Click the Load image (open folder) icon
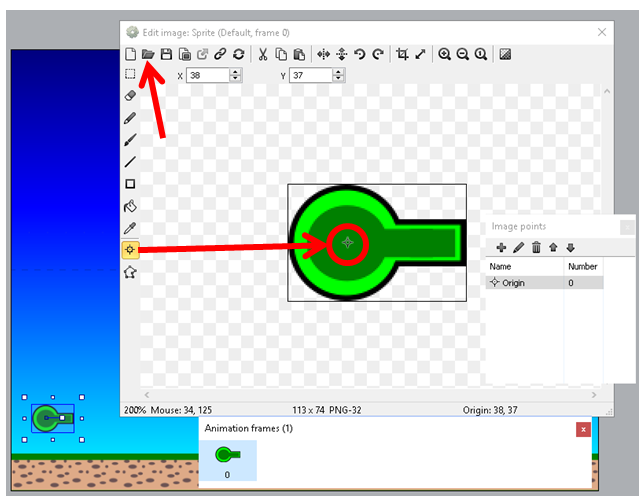Viewport: 639px width, 500px height. [148, 54]
